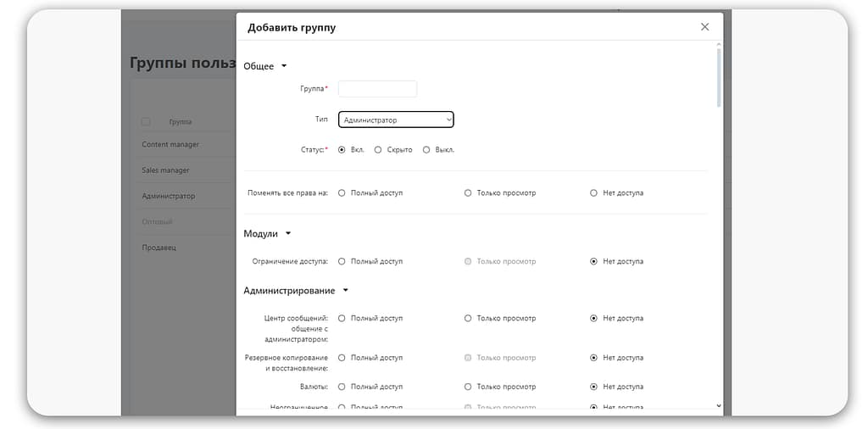Choose Только просмотр for Валюты
The width and height of the screenshot is (868, 429).
[468, 387]
